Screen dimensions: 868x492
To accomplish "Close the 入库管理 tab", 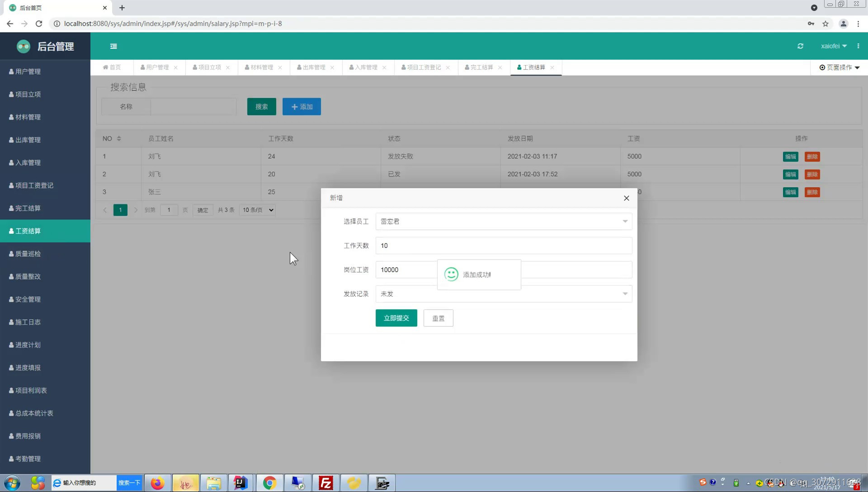I will point(384,67).
